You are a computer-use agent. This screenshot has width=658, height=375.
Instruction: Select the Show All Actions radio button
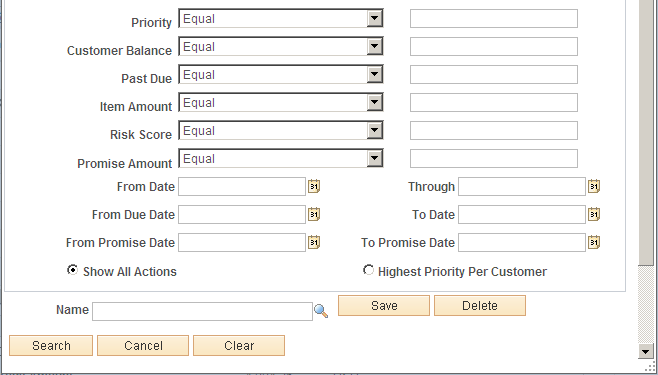tap(73, 270)
